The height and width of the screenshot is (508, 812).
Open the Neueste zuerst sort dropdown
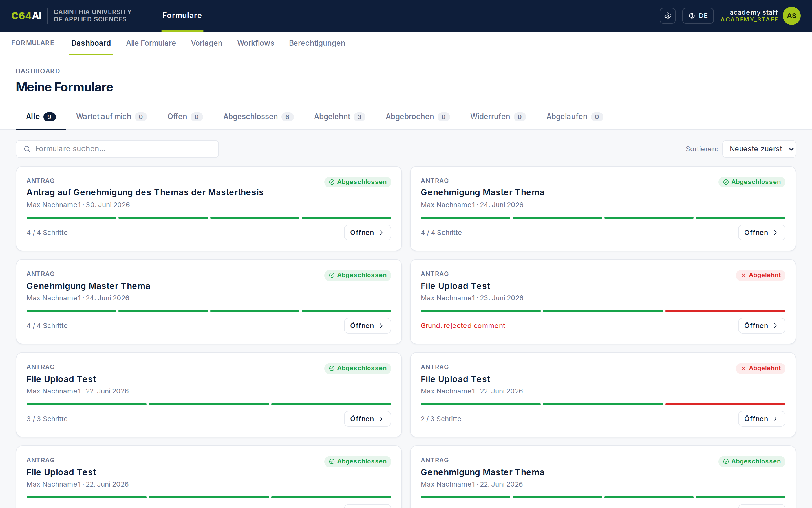tap(759, 149)
